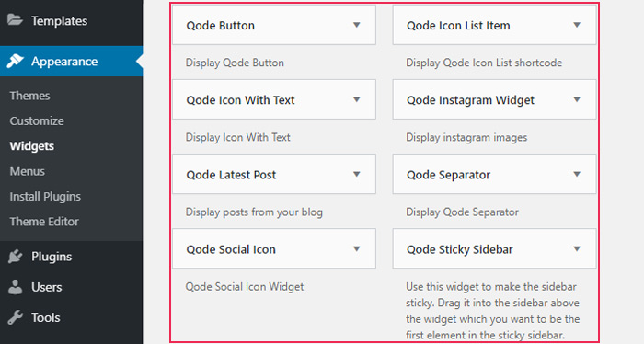The image size is (644, 344).
Task: Open the Customize submenu item
Action: [x=37, y=121]
